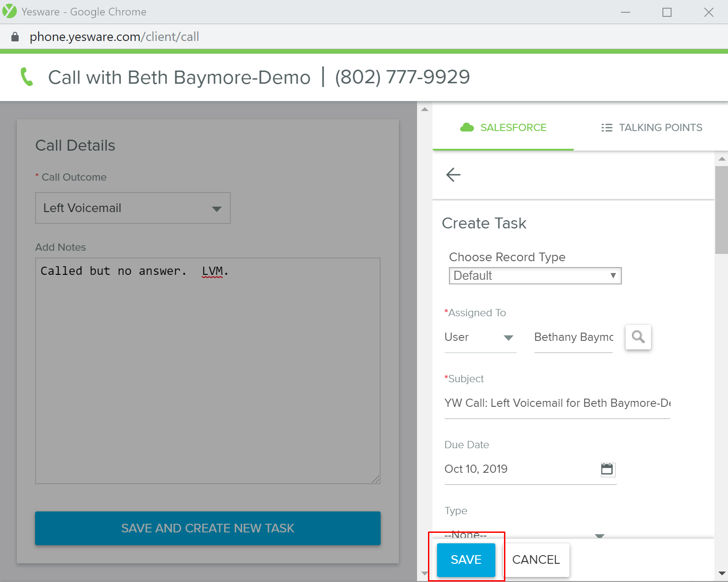Click the Salesforce panel vertical scrollbar thumb
This screenshot has width=728, height=582.
tap(721, 209)
